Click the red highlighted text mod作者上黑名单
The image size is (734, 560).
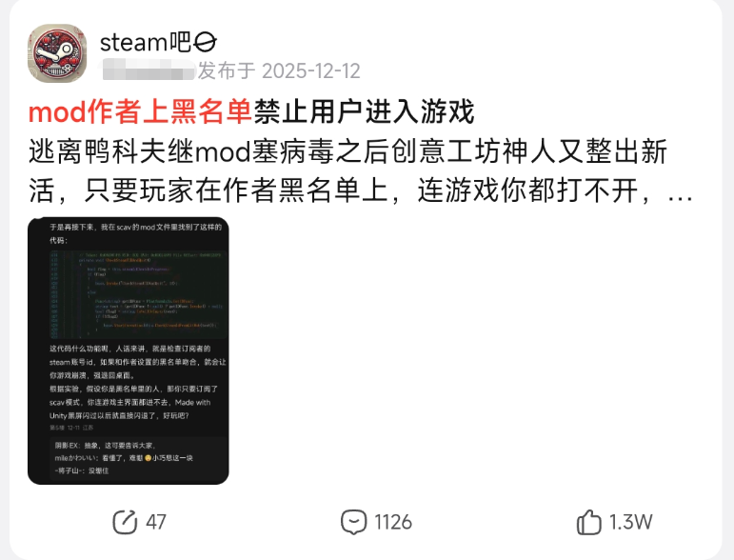pos(140,112)
